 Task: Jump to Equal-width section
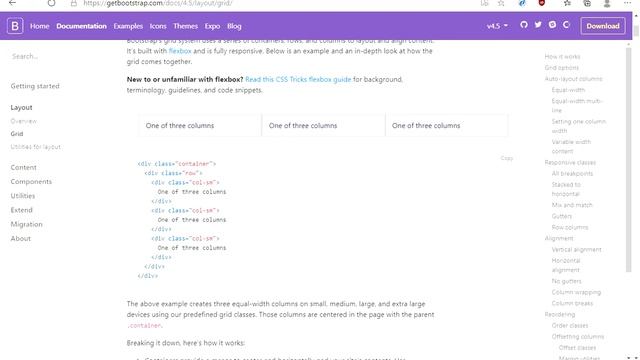coord(568,90)
